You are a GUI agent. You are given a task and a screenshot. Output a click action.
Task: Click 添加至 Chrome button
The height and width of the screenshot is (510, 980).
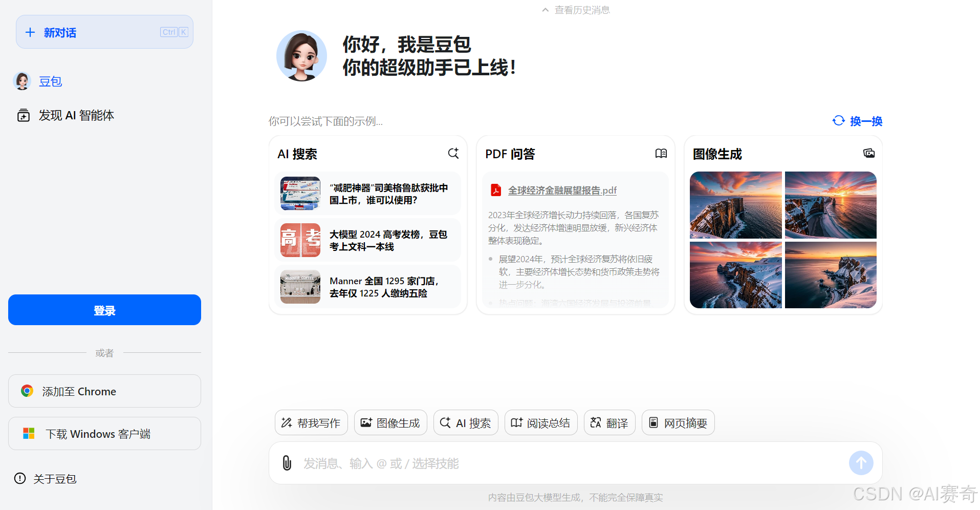pyautogui.click(x=104, y=391)
